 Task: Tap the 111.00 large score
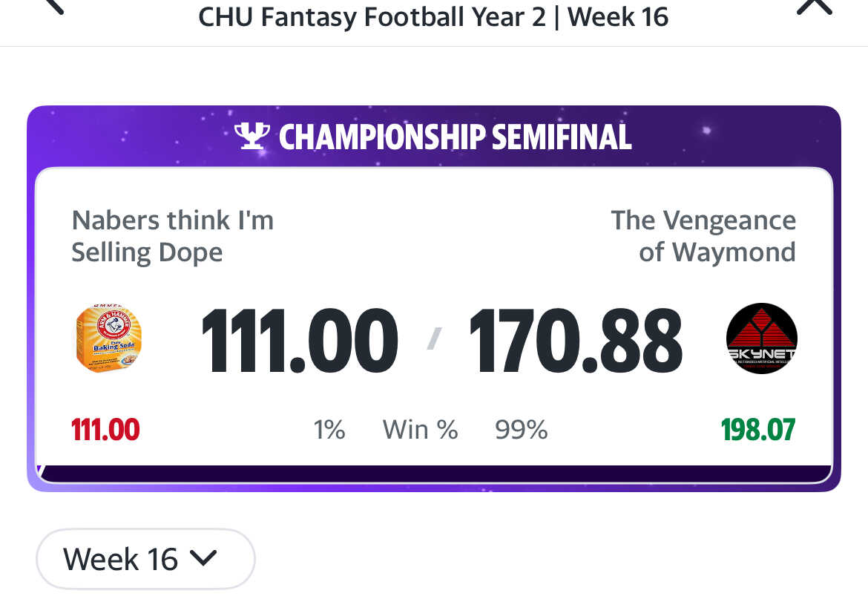coord(299,341)
